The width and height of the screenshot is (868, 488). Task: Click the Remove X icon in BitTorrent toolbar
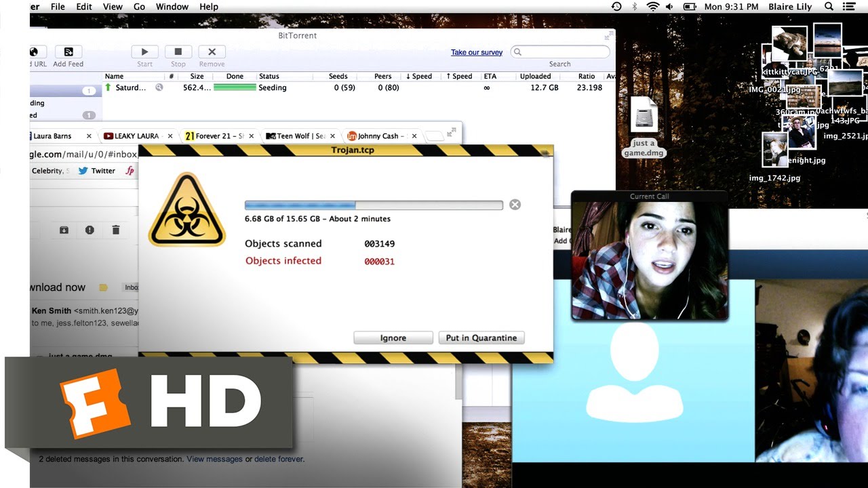pos(212,52)
